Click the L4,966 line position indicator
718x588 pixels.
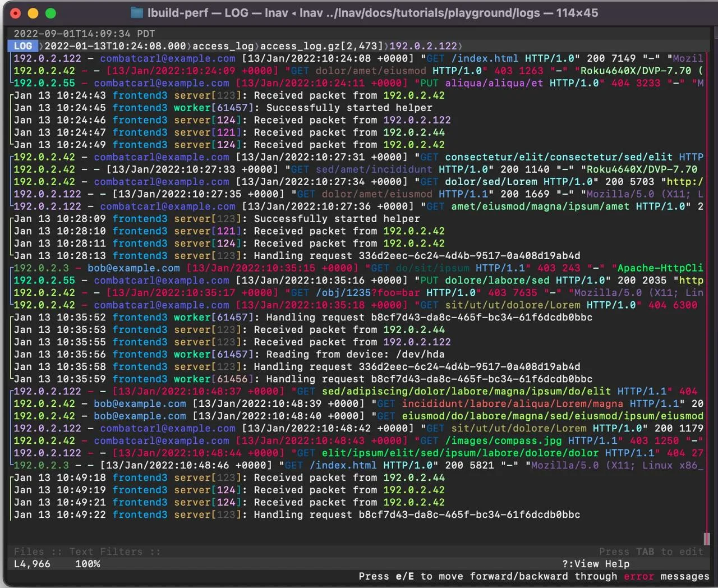coord(32,564)
